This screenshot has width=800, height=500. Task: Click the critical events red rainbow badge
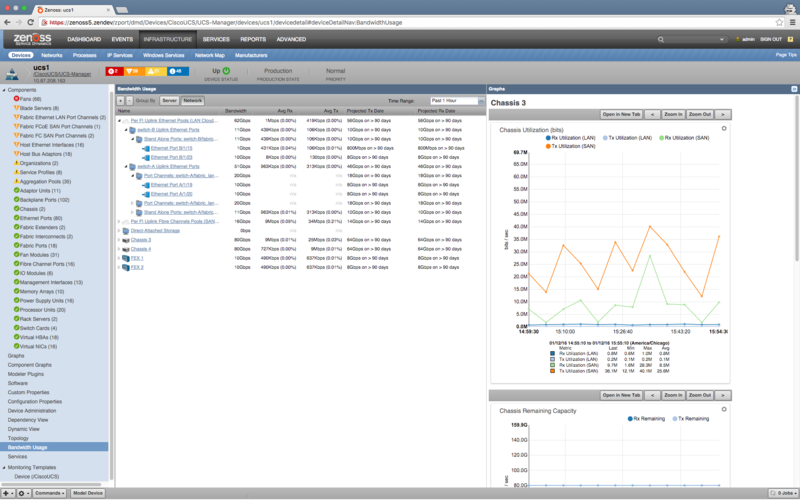tap(114, 71)
